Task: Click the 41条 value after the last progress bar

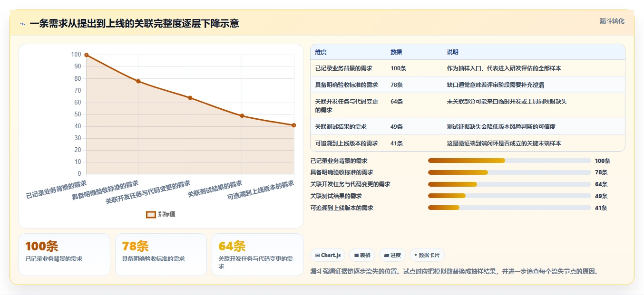Action: (601, 208)
